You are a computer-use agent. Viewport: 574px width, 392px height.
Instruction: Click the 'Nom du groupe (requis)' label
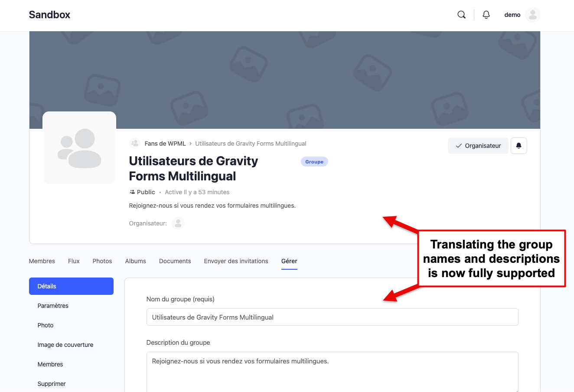[180, 299]
